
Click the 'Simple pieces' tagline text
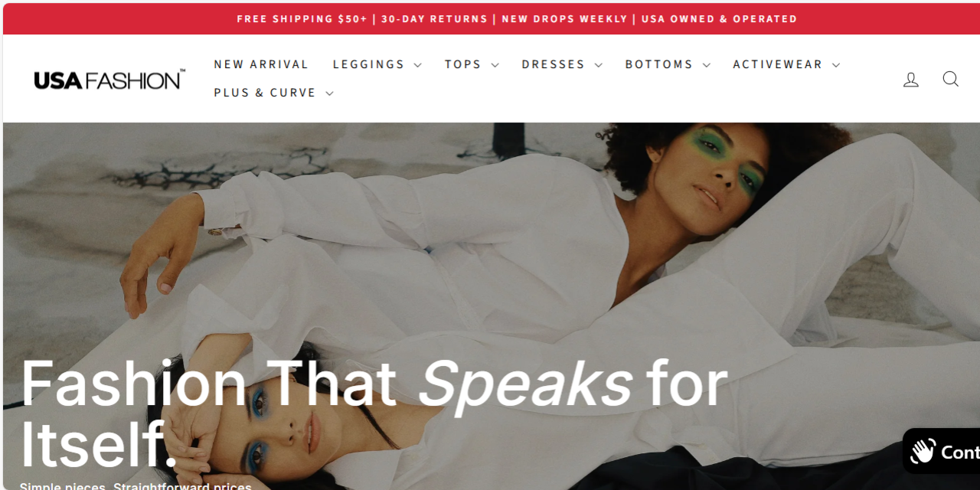tap(136, 485)
